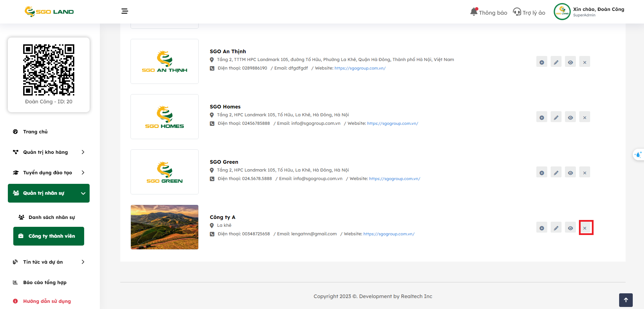Click Hướng dẫn sử dụng help link
This screenshot has width=644, height=309.
click(47, 301)
